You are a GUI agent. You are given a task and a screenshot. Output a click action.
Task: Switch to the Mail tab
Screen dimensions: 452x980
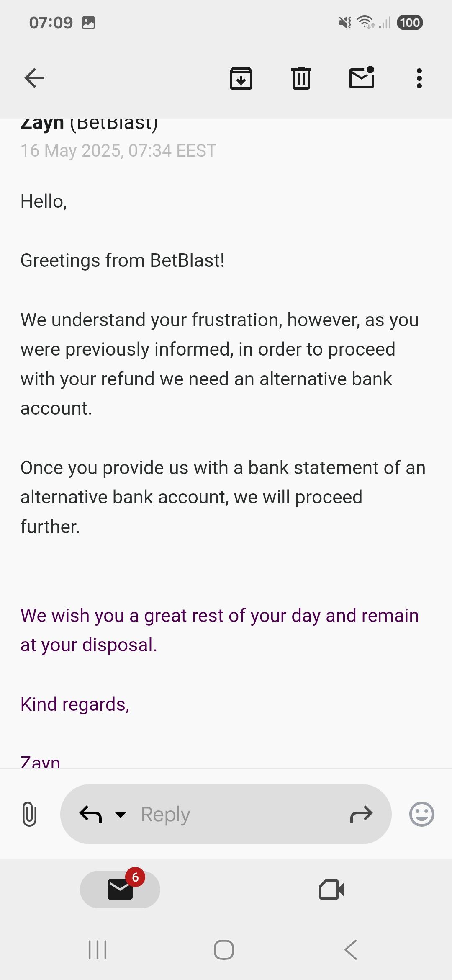click(120, 889)
